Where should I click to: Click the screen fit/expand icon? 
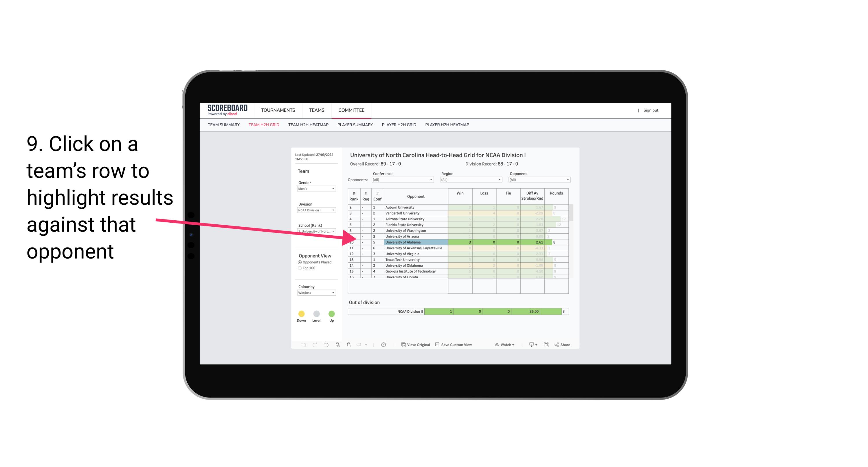click(545, 346)
